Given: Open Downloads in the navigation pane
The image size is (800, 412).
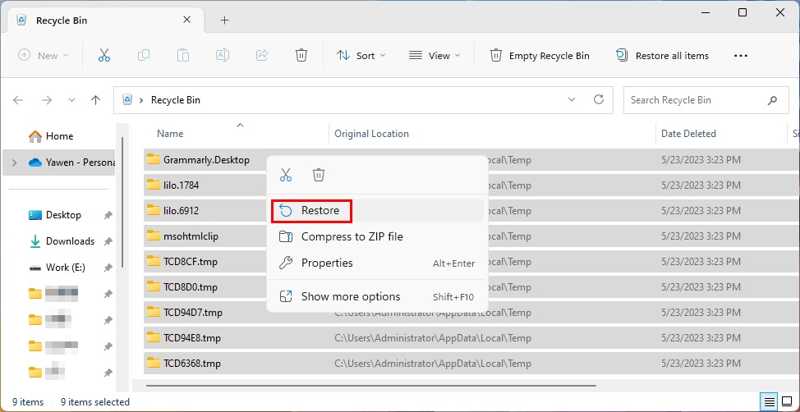Looking at the screenshot, I should click(x=69, y=241).
